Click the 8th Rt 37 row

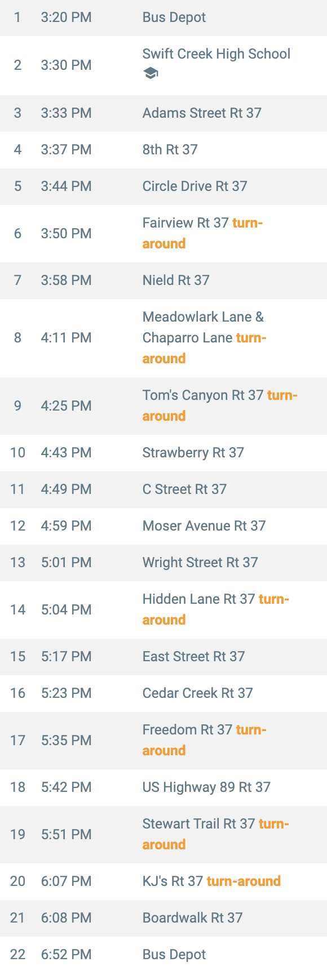[163, 150]
